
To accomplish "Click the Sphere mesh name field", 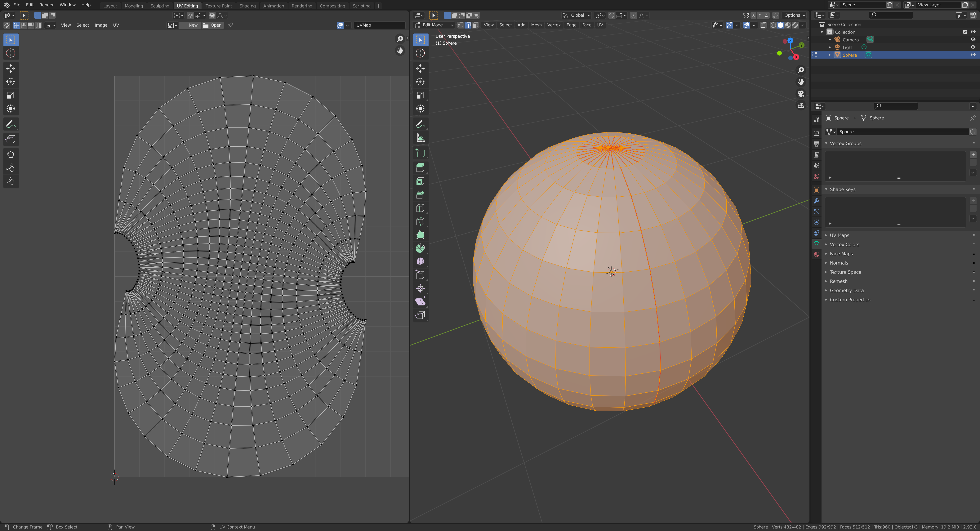I will point(902,132).
